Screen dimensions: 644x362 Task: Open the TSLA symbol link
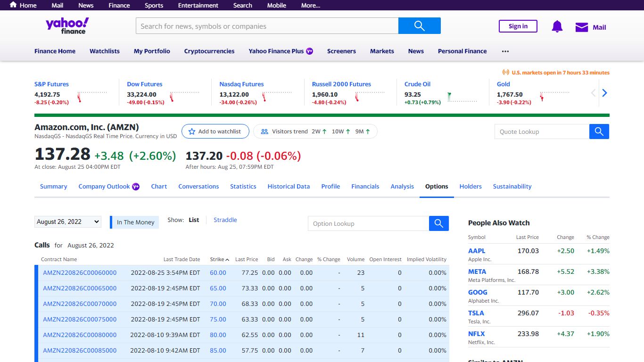pyautogui.click(x=476, y=313)
